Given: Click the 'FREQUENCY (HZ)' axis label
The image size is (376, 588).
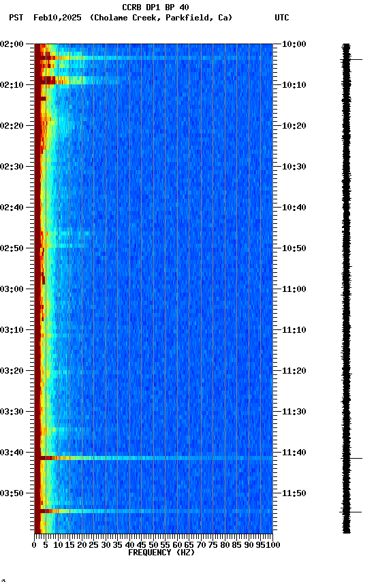Looking at the screenshot, I should 161,553.
